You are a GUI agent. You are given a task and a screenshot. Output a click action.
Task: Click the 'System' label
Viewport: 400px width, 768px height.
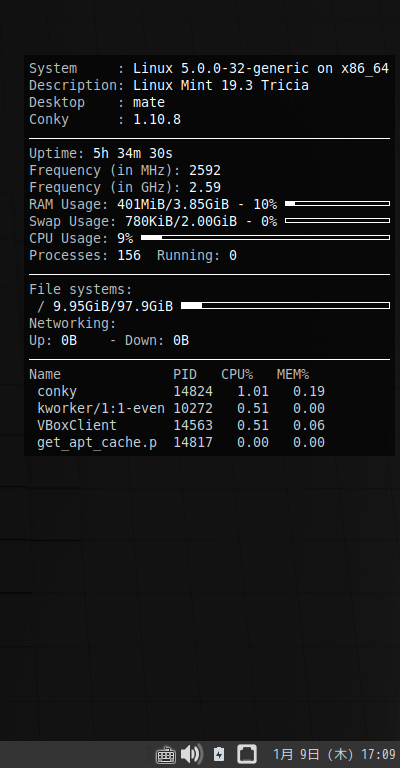point(53,69)
